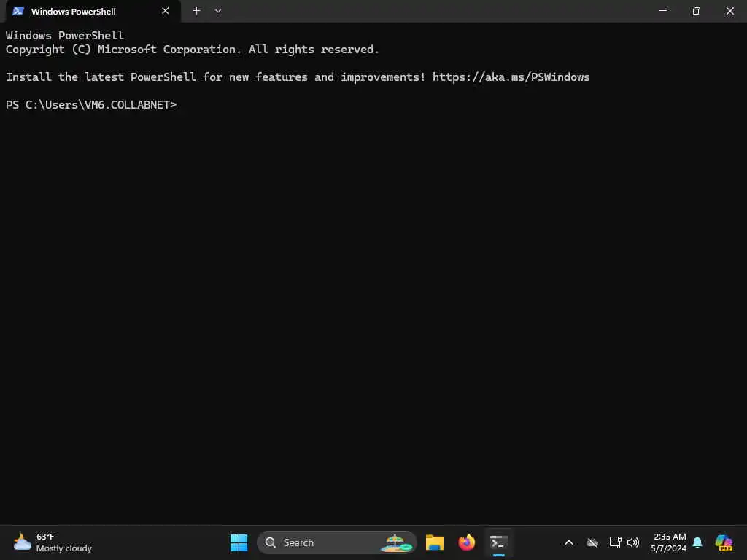Select the Windows PowerShell tab
This screenshot has height=560, width=747.
(x=93, y=12)
